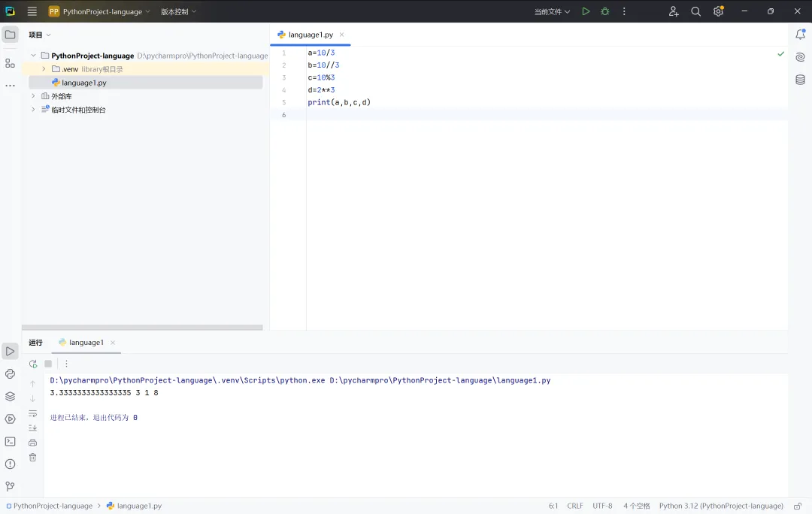Toggle scroll to end of console
Screen dimensions: 812x514
pos(32,428)
